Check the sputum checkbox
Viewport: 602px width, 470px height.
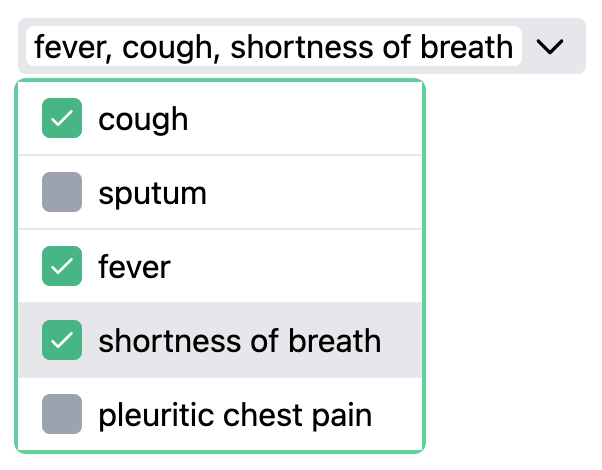[62, 193]
